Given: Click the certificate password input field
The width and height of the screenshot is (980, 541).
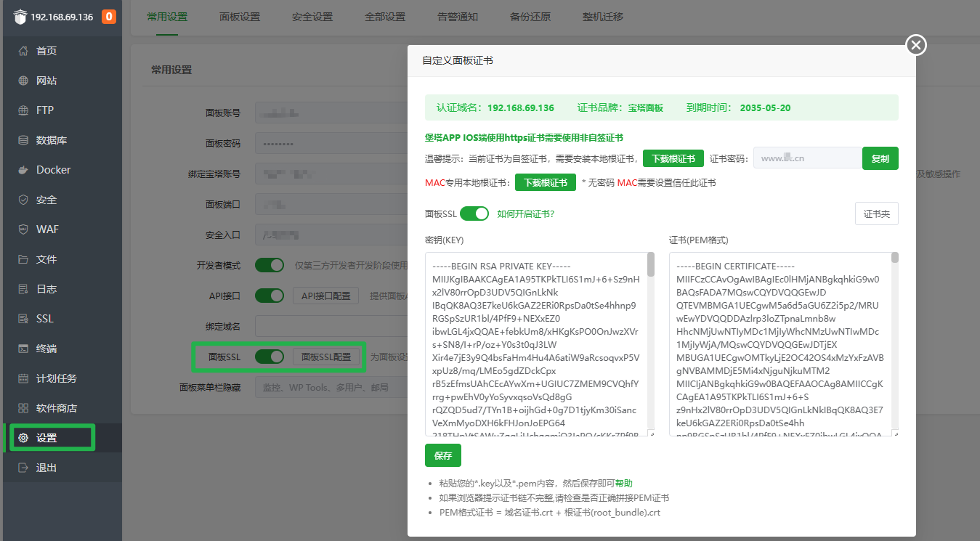Looking at the screenshot, I should pyautogui.click(x=807, y=158).
